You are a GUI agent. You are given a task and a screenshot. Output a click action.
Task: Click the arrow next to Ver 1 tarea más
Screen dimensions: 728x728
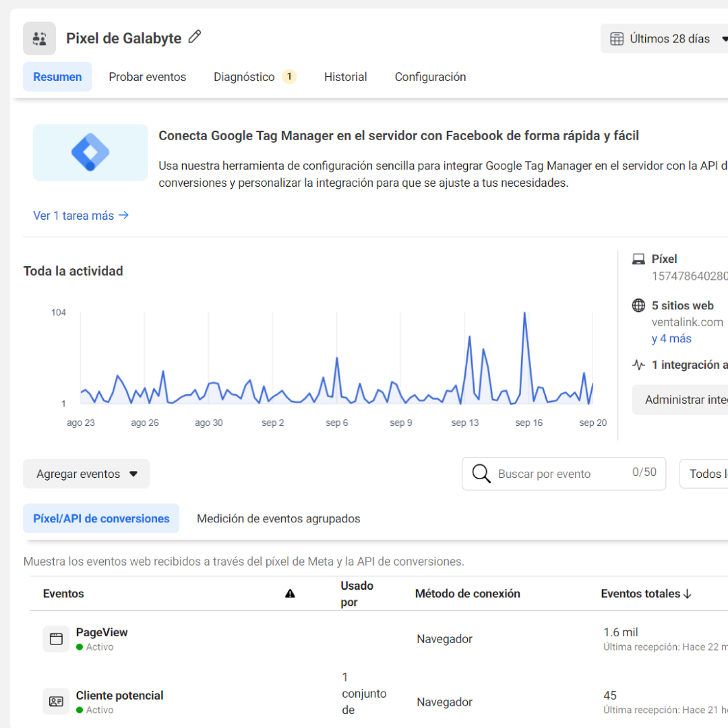123,216
